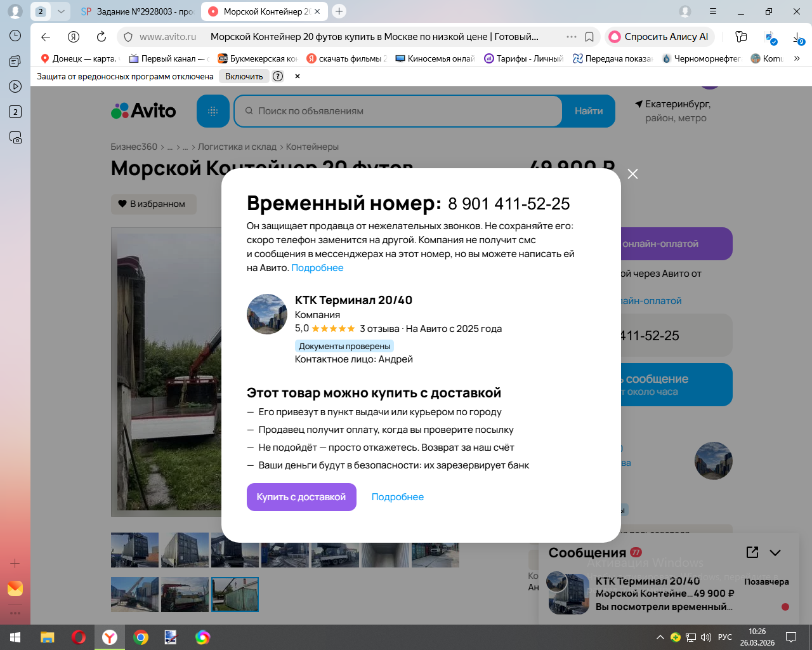Switch to the Задание №2928003 tab
812x650 pixels.
coord(138,11)
